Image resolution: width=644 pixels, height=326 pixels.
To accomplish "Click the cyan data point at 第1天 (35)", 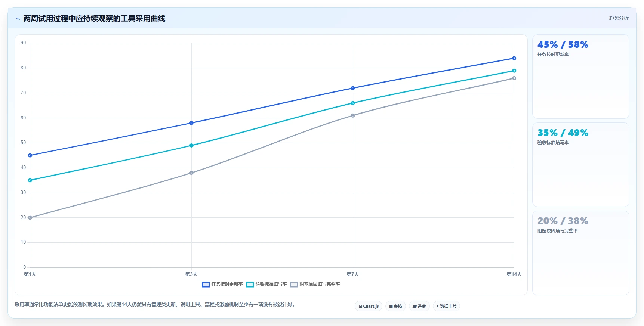I will pos(30,180).
